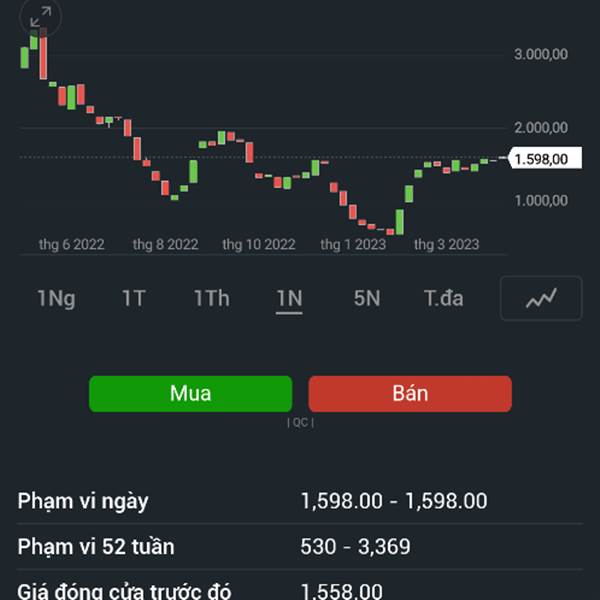This screenshot has height=600, width=600.
Task: Click the 1.598,00 current price tag
Action: [x=544, y=158]
